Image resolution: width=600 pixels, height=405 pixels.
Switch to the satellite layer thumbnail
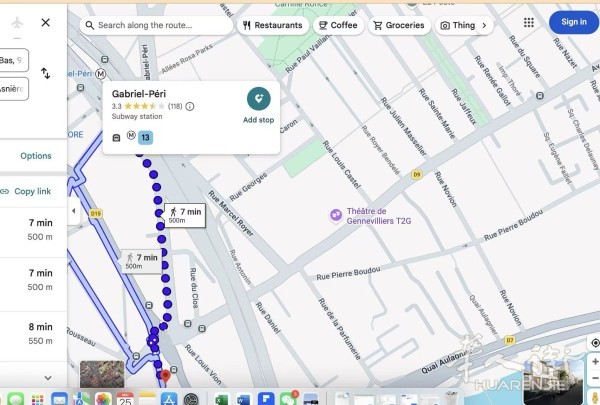pos(102,374)
